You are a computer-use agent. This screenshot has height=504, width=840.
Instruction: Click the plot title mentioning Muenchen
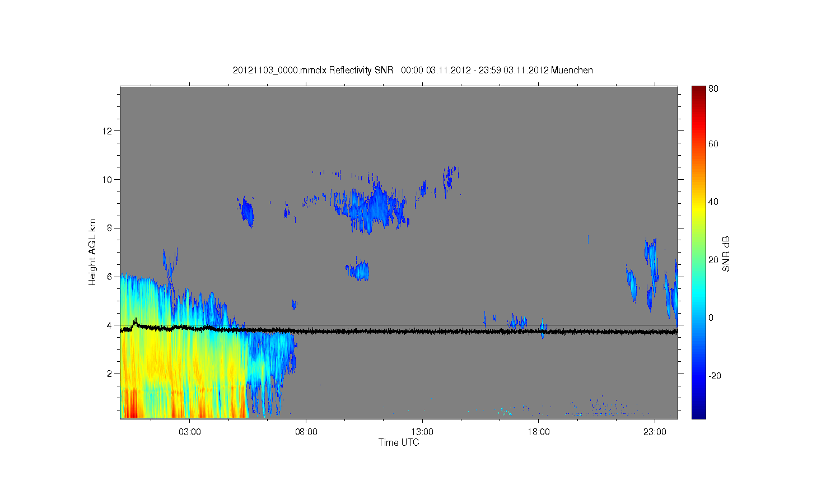click(x=413, y=70)
